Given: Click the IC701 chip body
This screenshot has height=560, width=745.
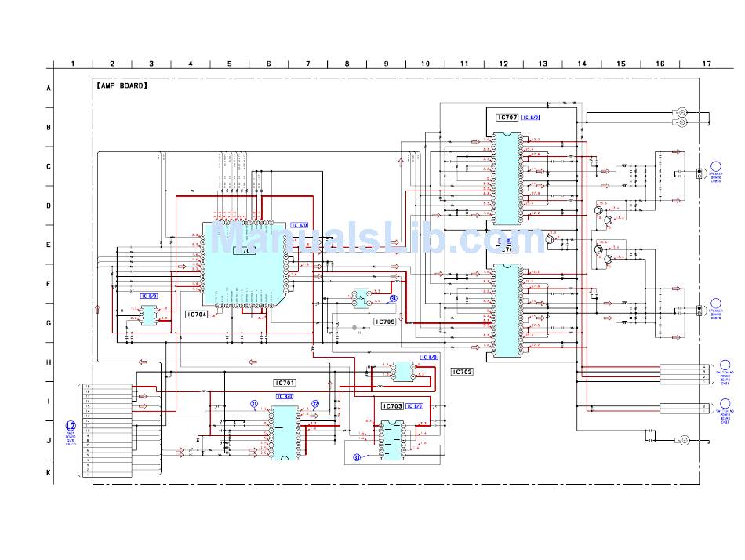Looking at the screenshot, I should (285, 433).
